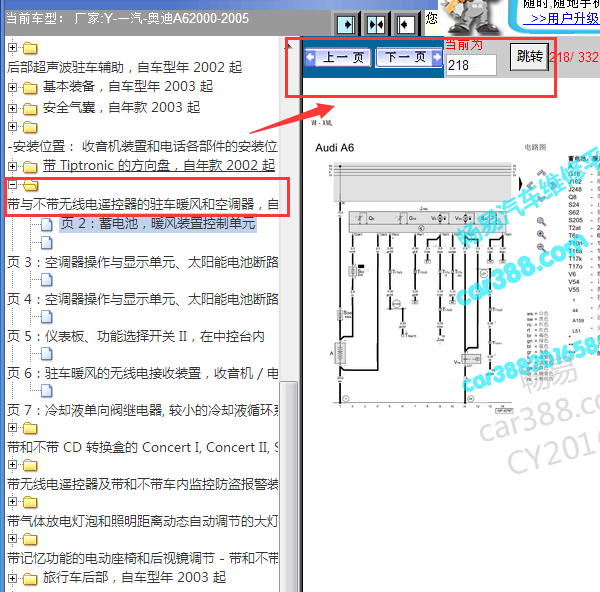Screen dimensions: 600x592
Task: Click the 当前车型 vehicle header text
Action: (x=127, y=18)
